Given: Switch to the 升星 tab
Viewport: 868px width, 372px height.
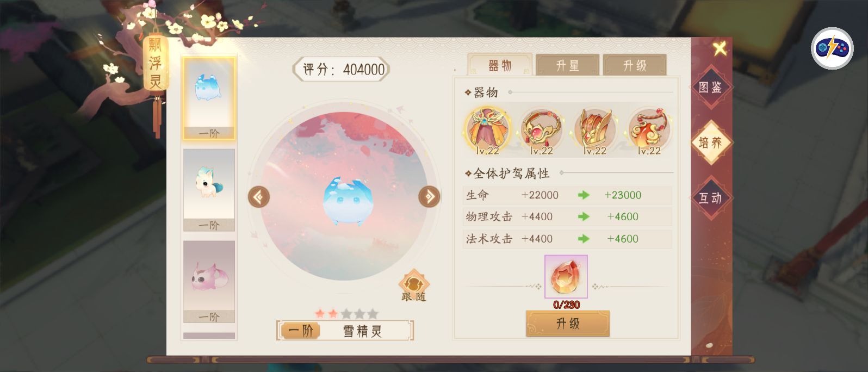Looking at the screenshot, I should 567,65.
